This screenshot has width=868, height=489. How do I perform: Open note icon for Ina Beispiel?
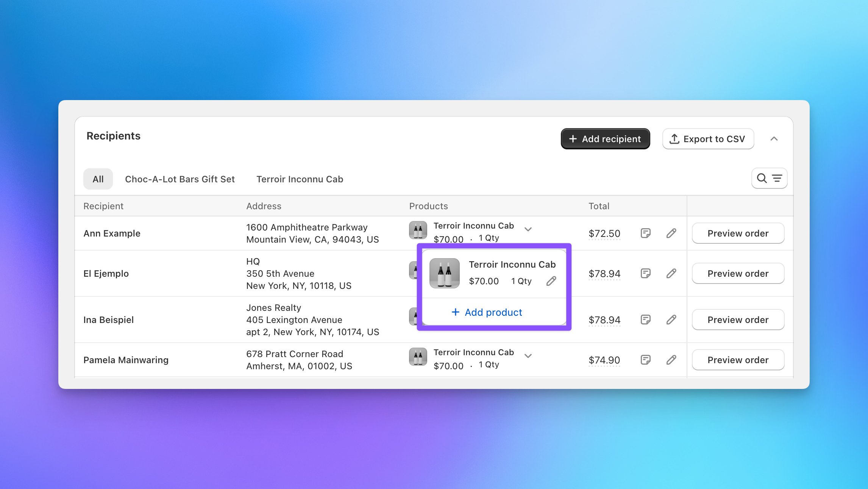[646, 320]
